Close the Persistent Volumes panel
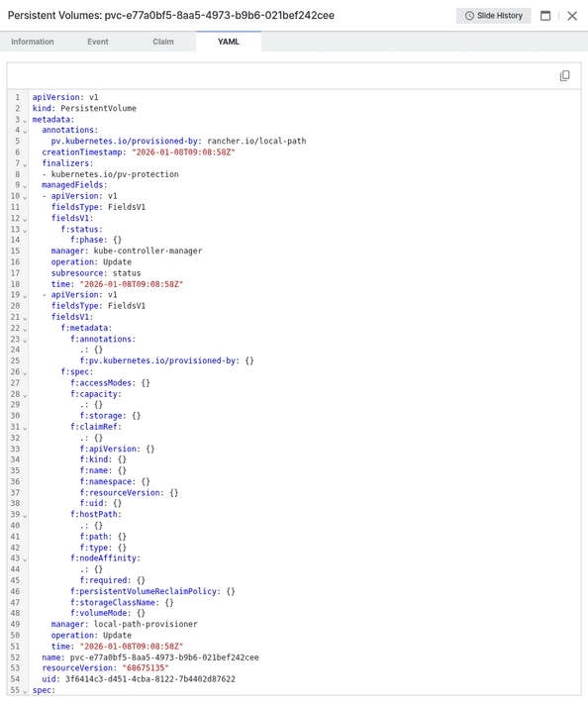 [x=572, y=16]
